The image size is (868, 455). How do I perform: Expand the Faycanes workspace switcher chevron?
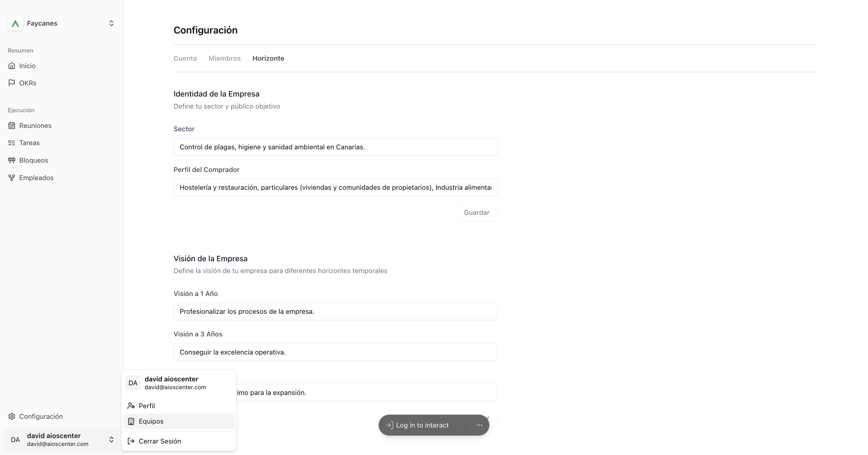click(x=111, y=23)
